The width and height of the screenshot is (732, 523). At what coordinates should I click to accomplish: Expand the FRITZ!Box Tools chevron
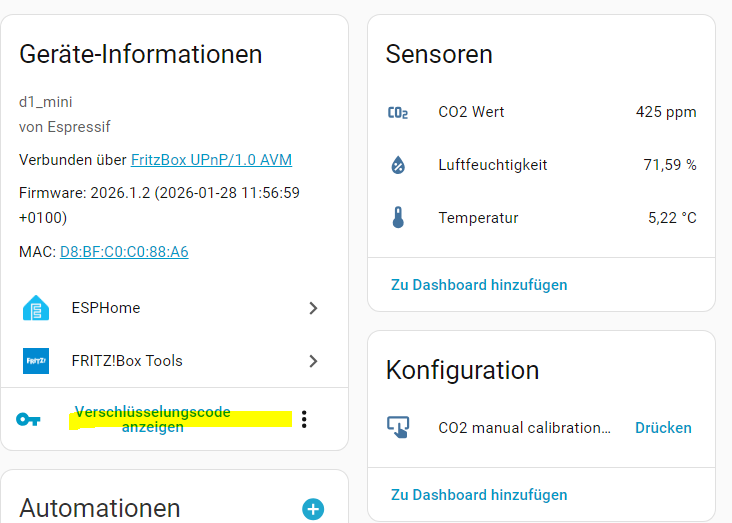click(313, 361)
